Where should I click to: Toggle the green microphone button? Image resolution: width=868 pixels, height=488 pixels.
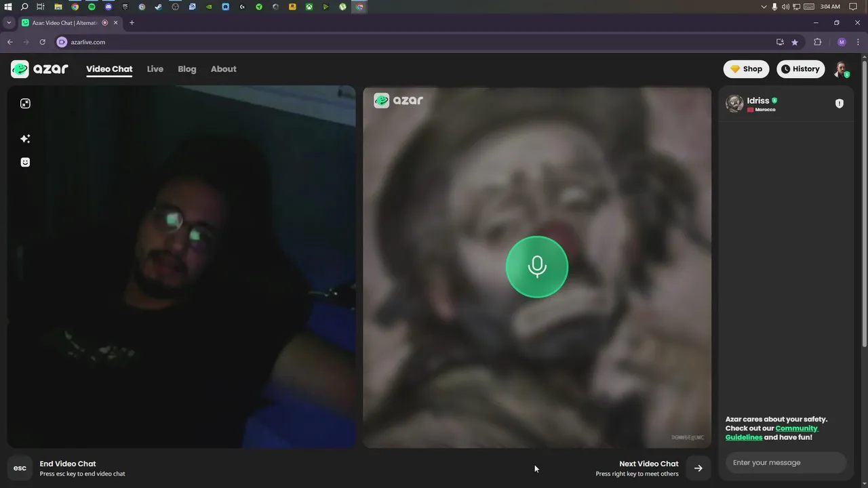(537, 266)
